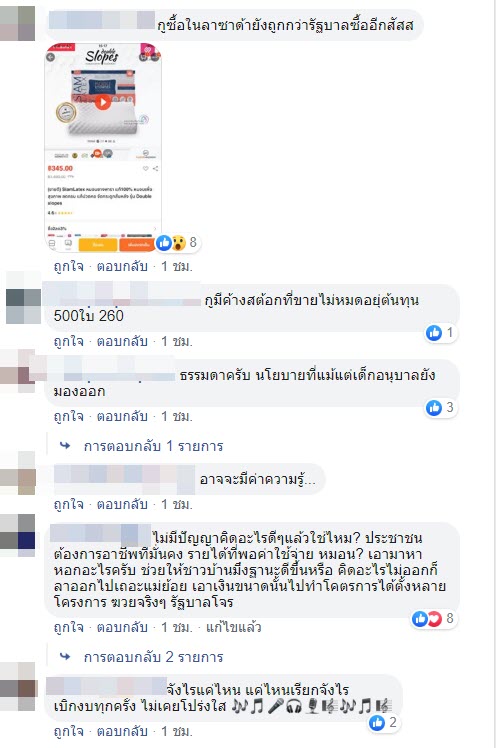Click the like reaction icon showing 3

(434, 407)
